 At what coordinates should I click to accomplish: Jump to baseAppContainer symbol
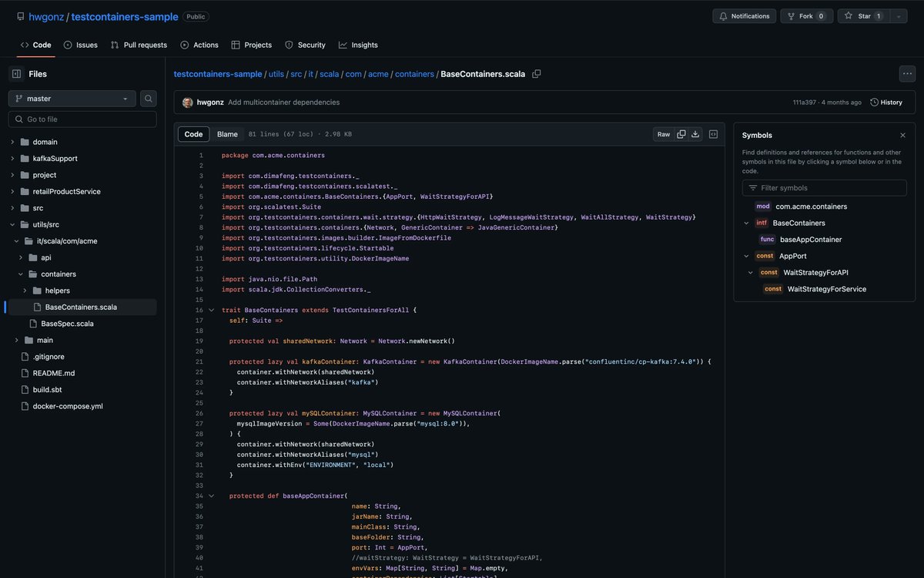(811, 240)
